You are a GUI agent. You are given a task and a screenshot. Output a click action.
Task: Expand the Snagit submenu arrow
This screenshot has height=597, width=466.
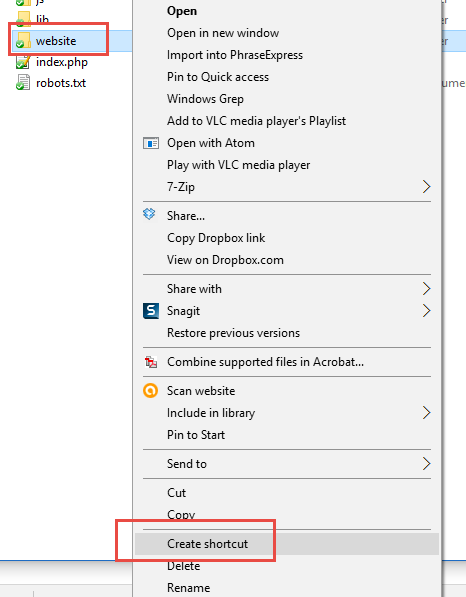(x=426, y=311)
